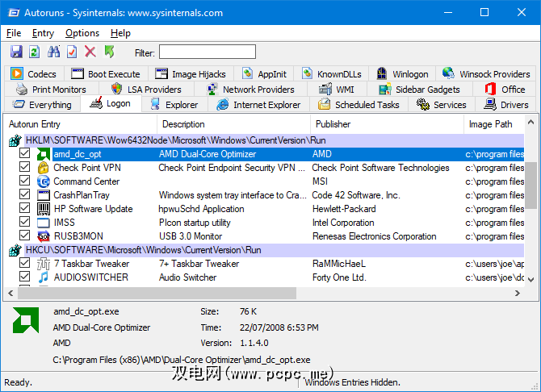Image resolution: width=541 pixels, height=392 pixels.
Task: Click the Properties toolbar icon
Action: [x=72, y=52]
